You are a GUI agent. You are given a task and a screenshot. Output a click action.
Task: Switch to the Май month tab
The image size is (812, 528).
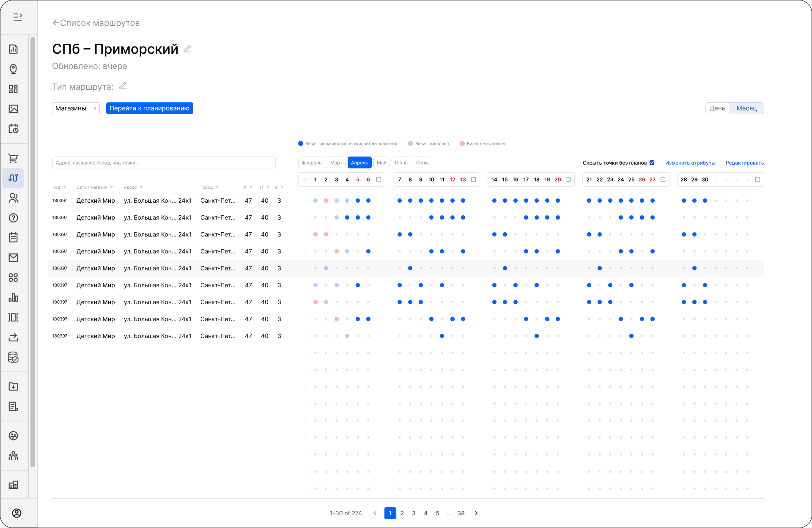pos(381,163)
